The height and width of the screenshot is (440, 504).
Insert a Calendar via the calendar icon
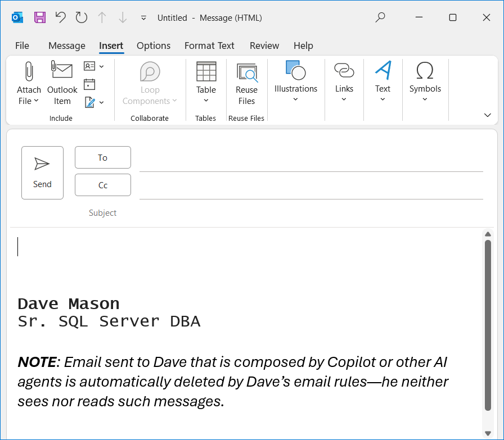click(89, 84)
